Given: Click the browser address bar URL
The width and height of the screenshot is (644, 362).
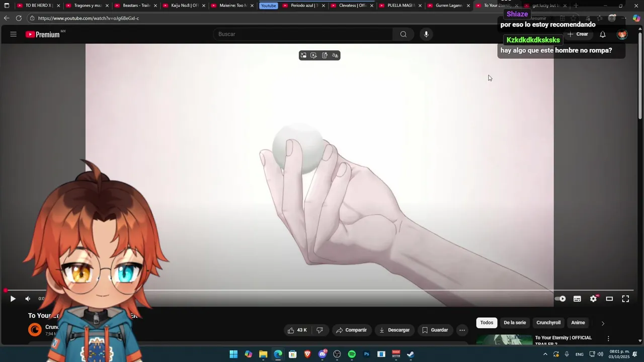Looking at the screenshot, I should pyautogui.click(x=88, y=18).
